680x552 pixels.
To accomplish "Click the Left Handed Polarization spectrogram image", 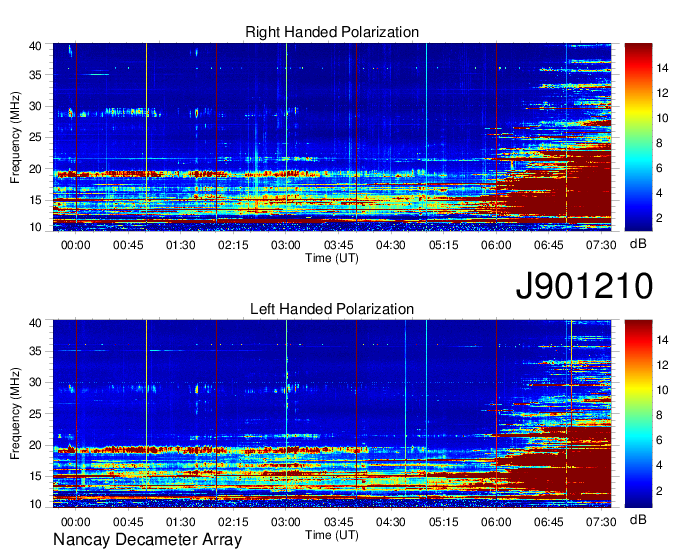I will click(332, 414).
